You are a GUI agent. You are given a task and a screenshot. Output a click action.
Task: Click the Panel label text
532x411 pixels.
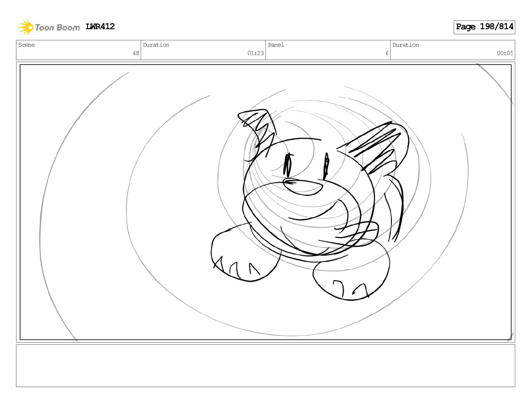click(x=276, y=45)
